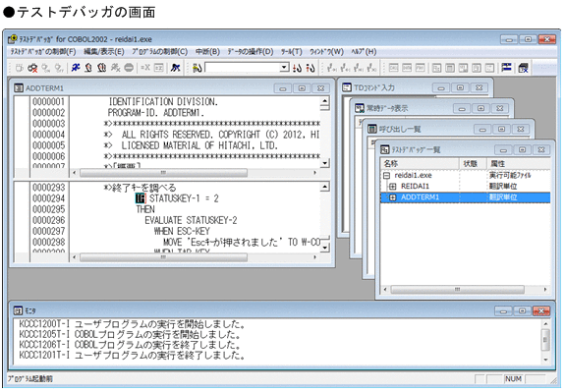Click the toolbar search text field
The height and width of the screenshot is (392, 565).
(x=243, y=68)
